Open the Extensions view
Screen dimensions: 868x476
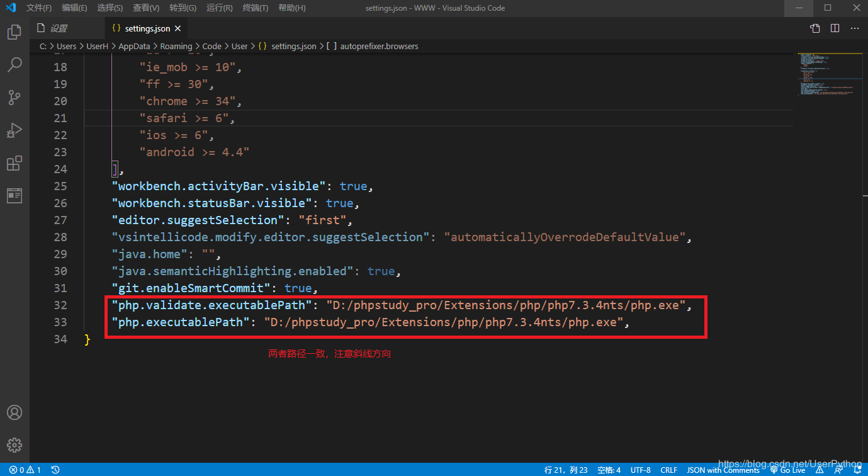pos(14,163)
